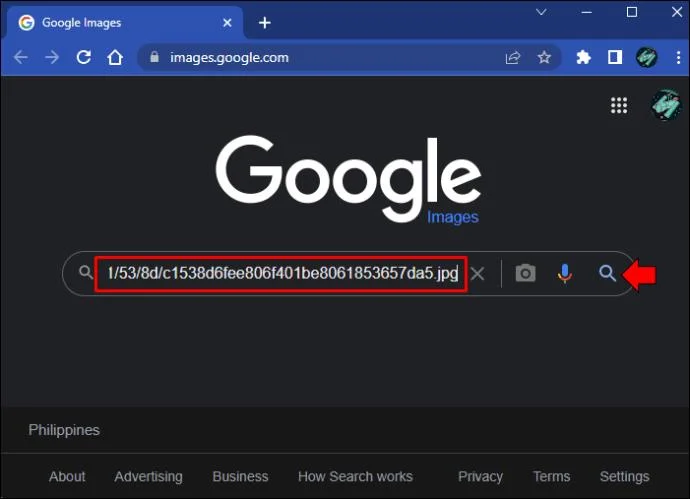Open a new tab
Viewport: 690px width, 499px height.
[x=264, y=22]
